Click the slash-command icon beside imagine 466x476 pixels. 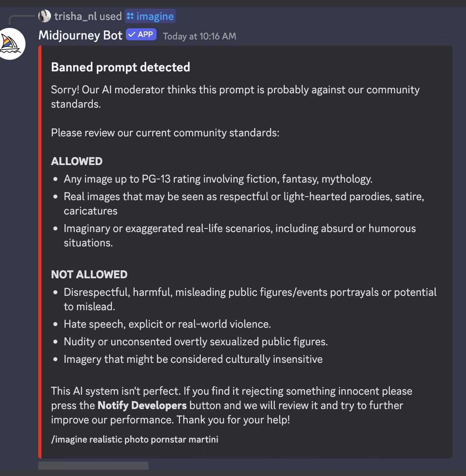130,16
